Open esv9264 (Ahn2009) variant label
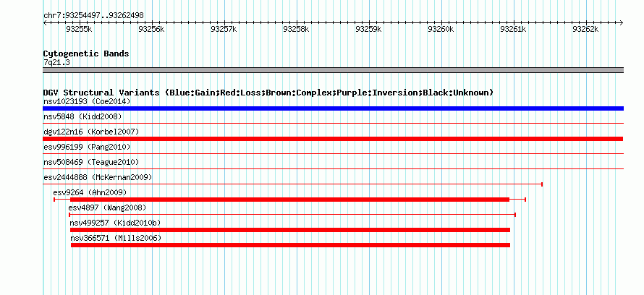This screenshot has height=295, width=644. click(x=90, y=192)
